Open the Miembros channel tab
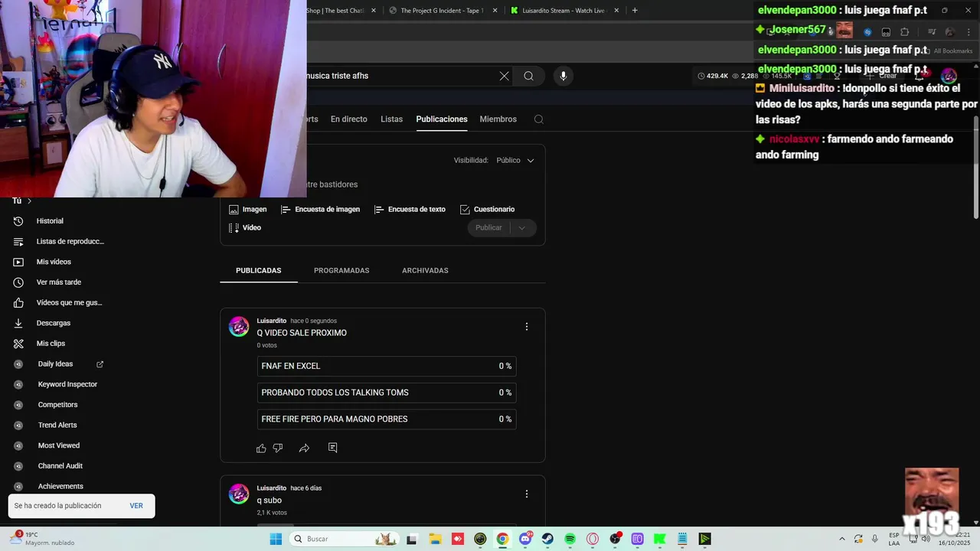This screenshot has height=551, width=980. coord(498,119)
